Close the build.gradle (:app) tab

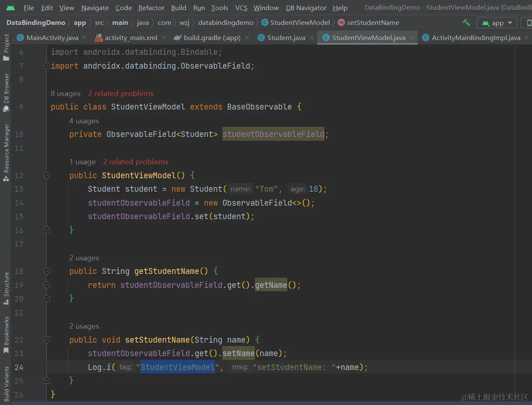[x=247, y=38]
